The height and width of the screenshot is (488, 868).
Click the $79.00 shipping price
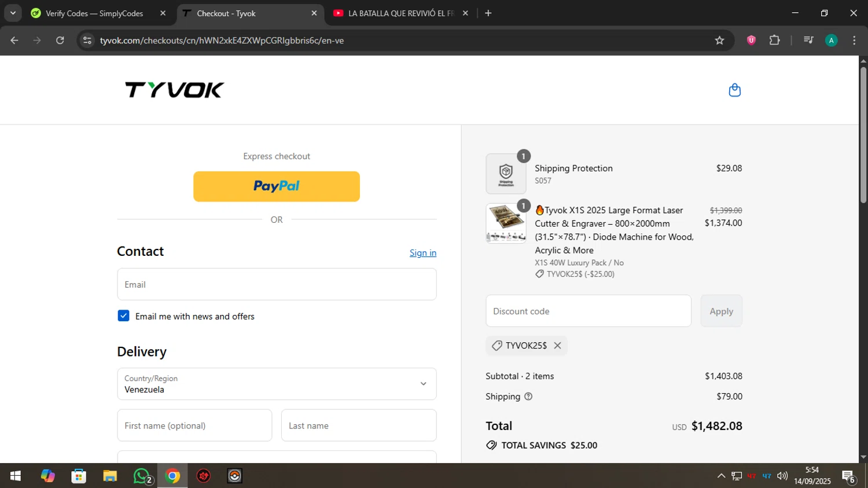(x=729, y=397)
